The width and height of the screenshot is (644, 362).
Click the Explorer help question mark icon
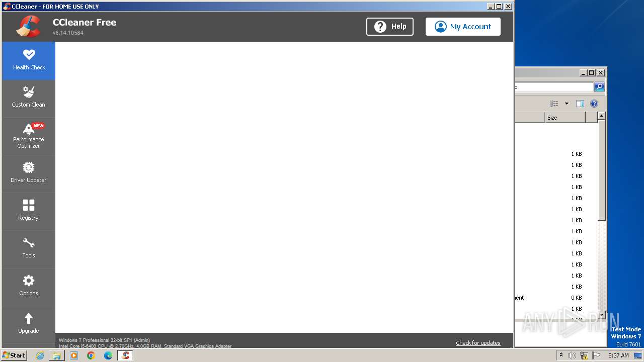[x=594, y=104]
